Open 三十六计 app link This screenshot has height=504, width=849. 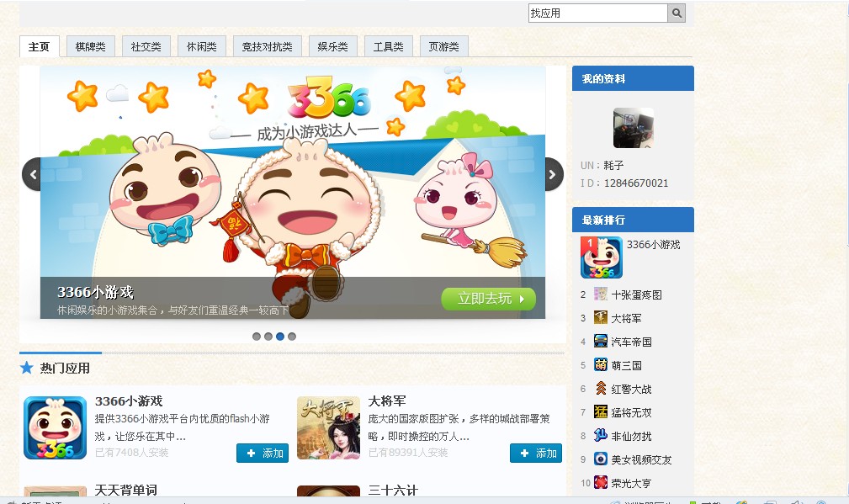click(x=393, y=490)
